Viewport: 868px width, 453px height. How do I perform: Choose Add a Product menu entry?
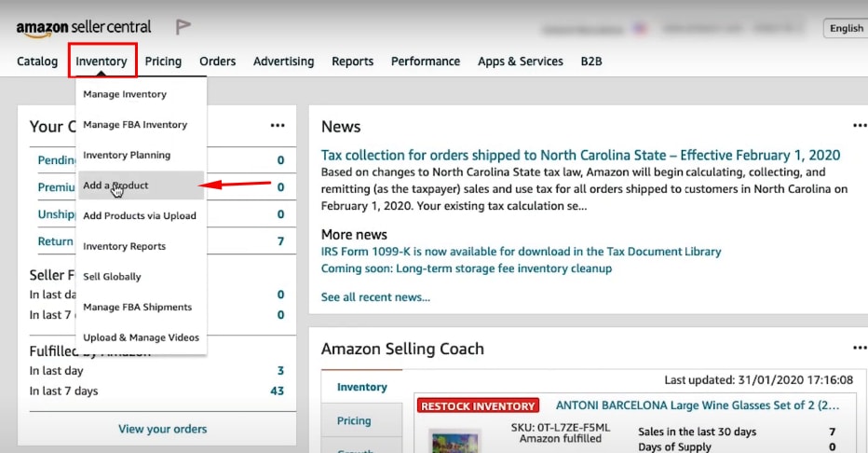142,185
